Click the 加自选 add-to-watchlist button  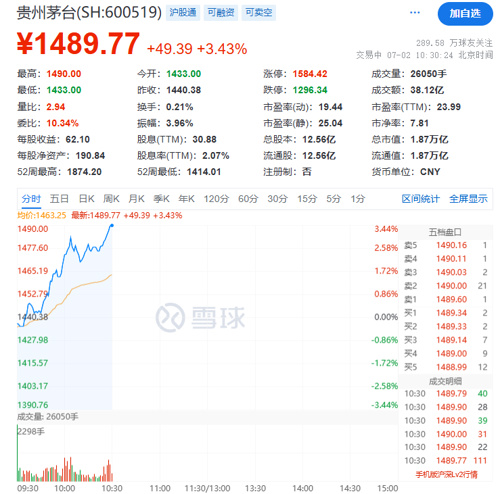click(465, 14)
